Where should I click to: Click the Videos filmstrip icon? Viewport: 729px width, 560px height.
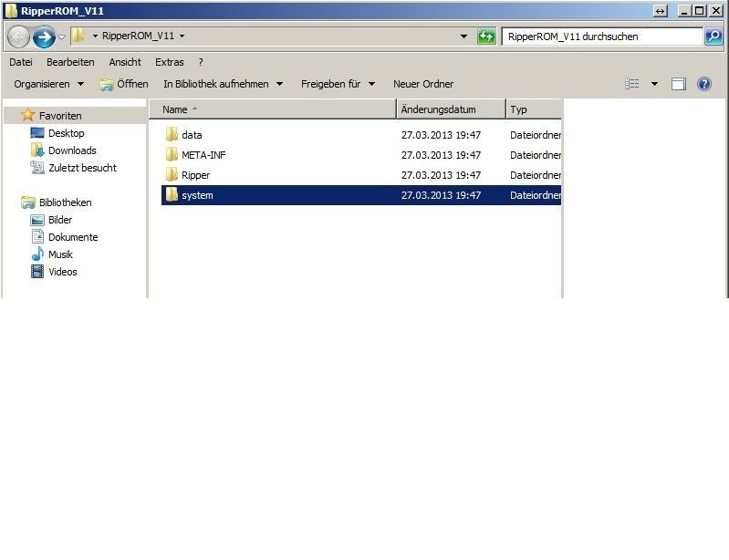point(37,272)
